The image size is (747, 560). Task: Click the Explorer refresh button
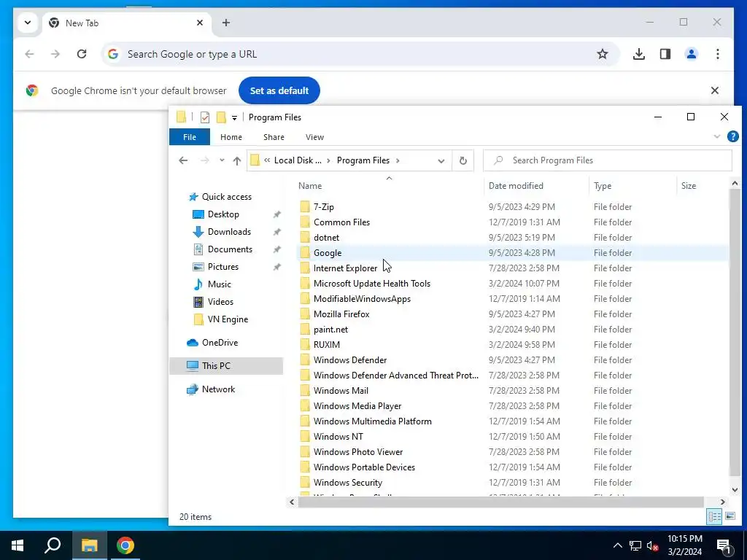(462, 160)
